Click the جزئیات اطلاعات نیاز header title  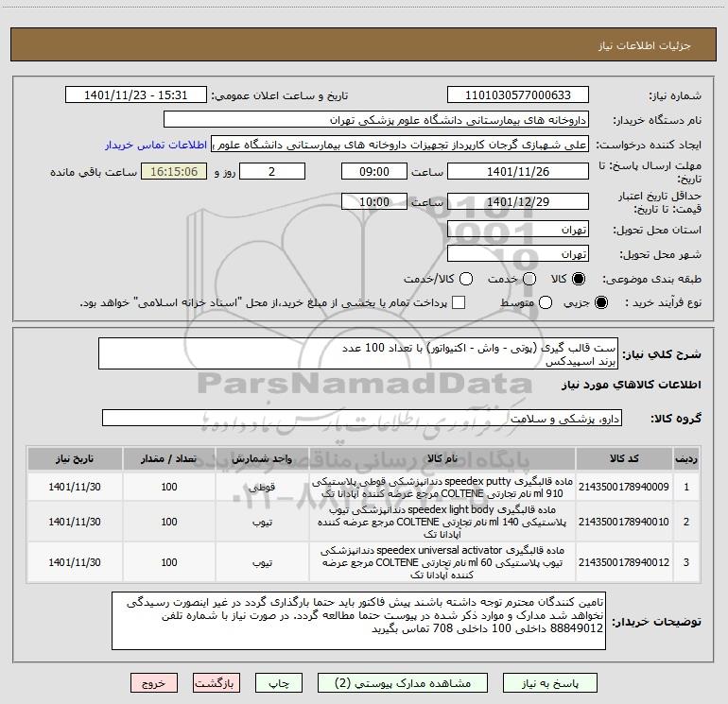644,45
